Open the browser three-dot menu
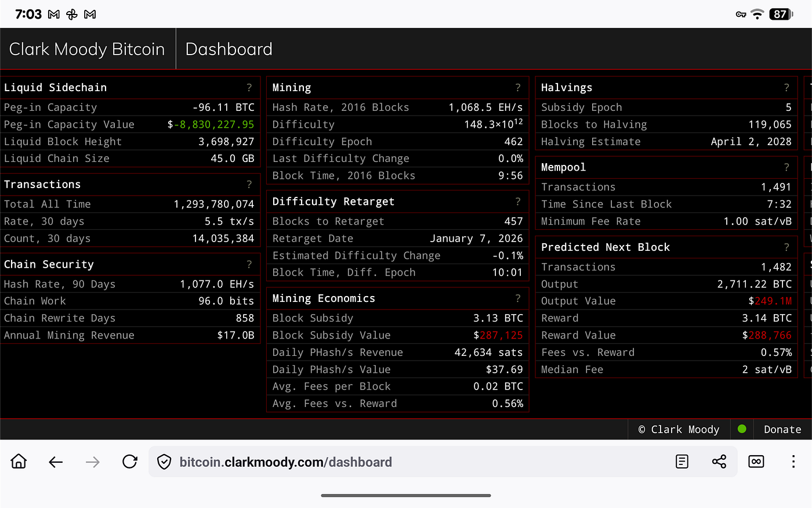This screenshot has width=812, height=508. click(793, 462)
